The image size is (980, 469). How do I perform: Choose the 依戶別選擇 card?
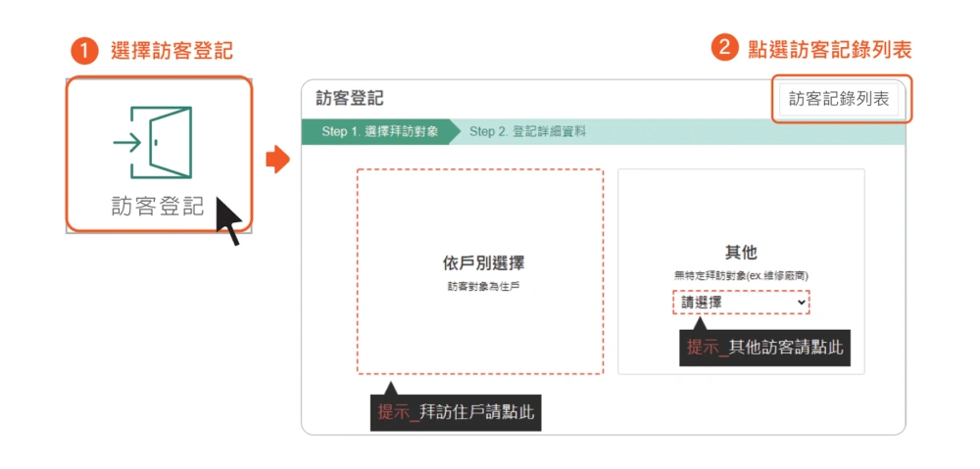[480, 271]
